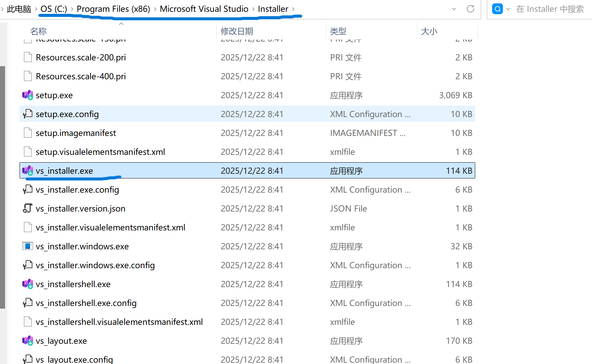Sort by the 名称 column header
Image resolution: width=592 pixels, height=364 pixels.
(38, 31)
